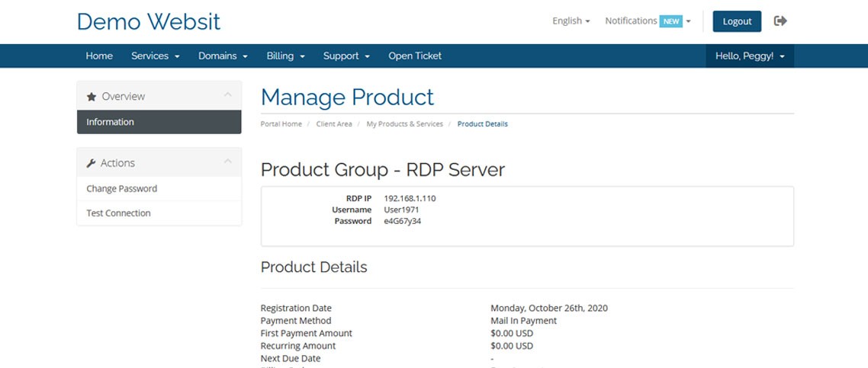Expand the Hello, Peggy! account menu
Screen dimensions: 868x368
(x=750, y=56)
